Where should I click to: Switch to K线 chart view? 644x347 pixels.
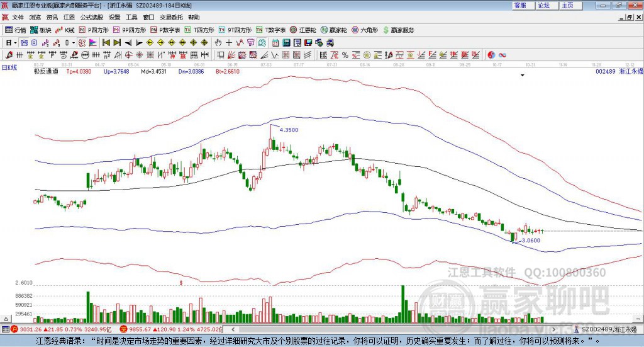tap(65, 30)
